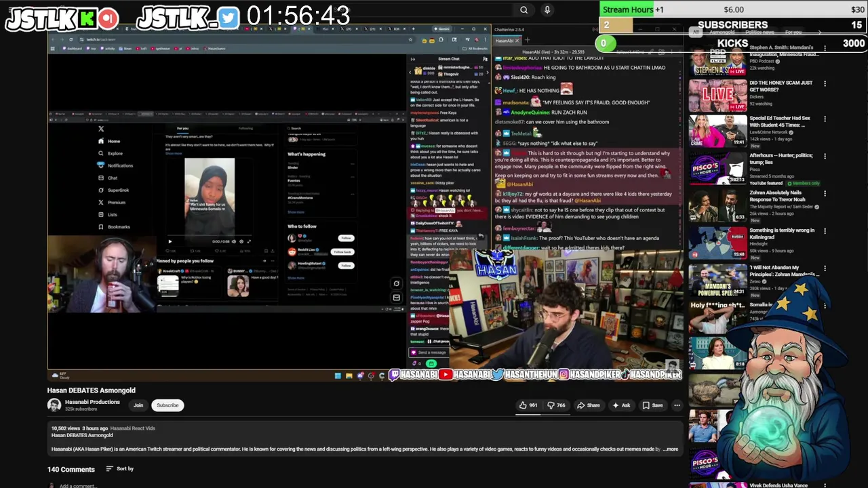The width and height of the screenshot is (868, 488).
Task: Click the Subscribe button
Action: pos(167,405)
